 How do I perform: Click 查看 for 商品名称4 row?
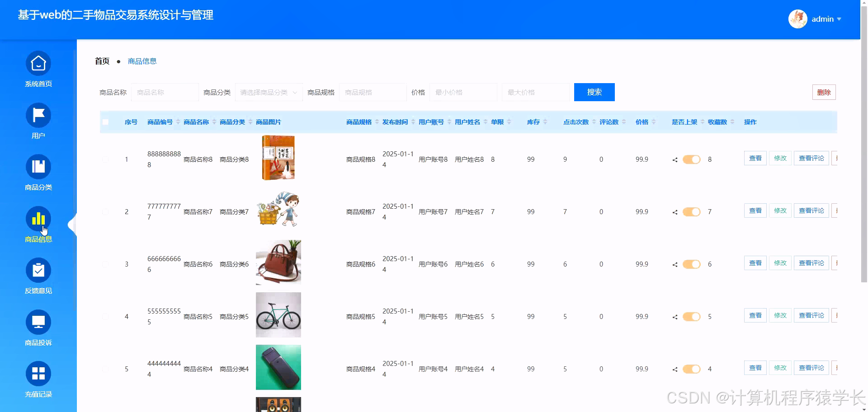coord(755,368)
